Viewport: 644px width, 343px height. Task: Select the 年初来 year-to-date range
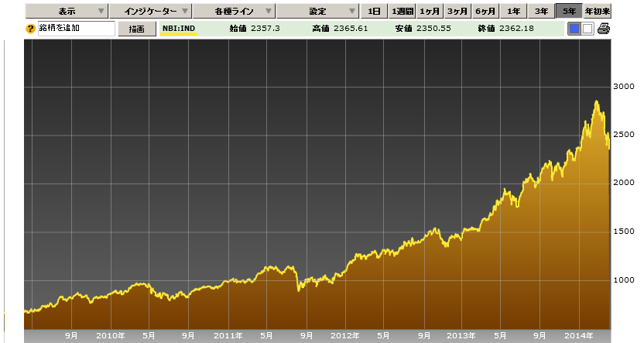tap(598, 11)
